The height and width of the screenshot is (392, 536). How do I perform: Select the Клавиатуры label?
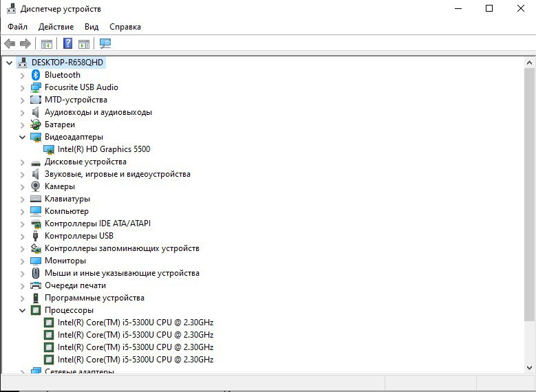(x=67, y=199)
